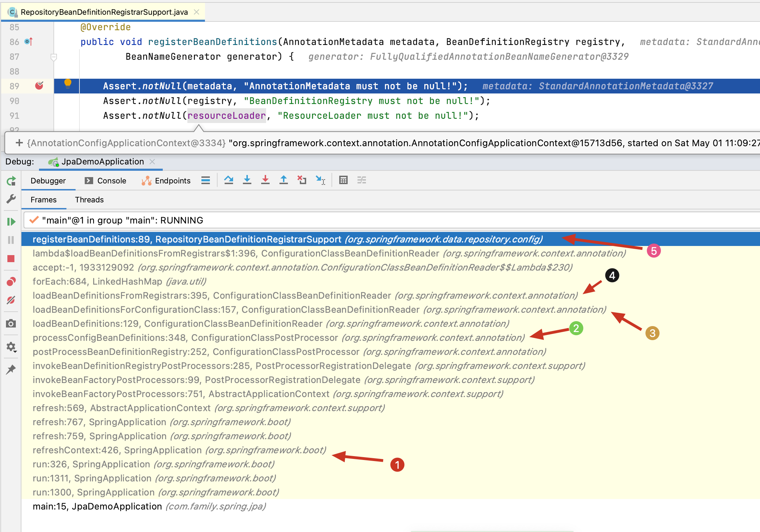
Task: Click the Step Out icon
Action: coord(284,180)
